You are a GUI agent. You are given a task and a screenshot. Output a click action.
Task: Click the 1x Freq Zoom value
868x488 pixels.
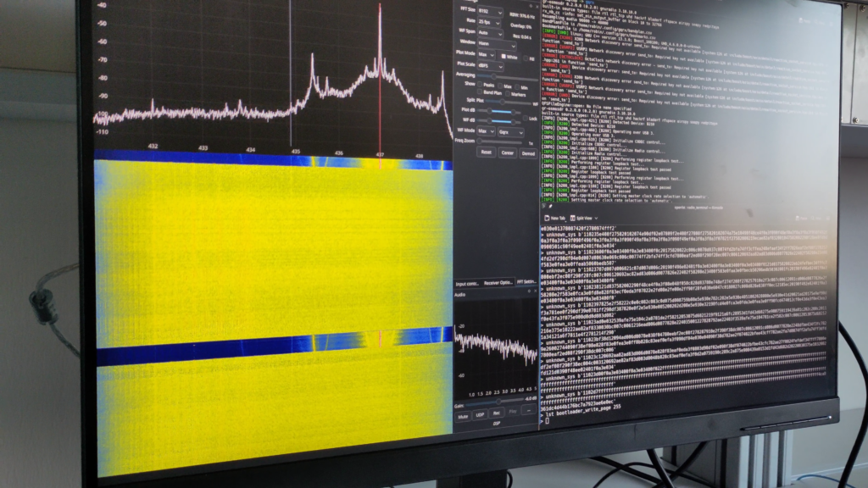click(x=531, y=143)
